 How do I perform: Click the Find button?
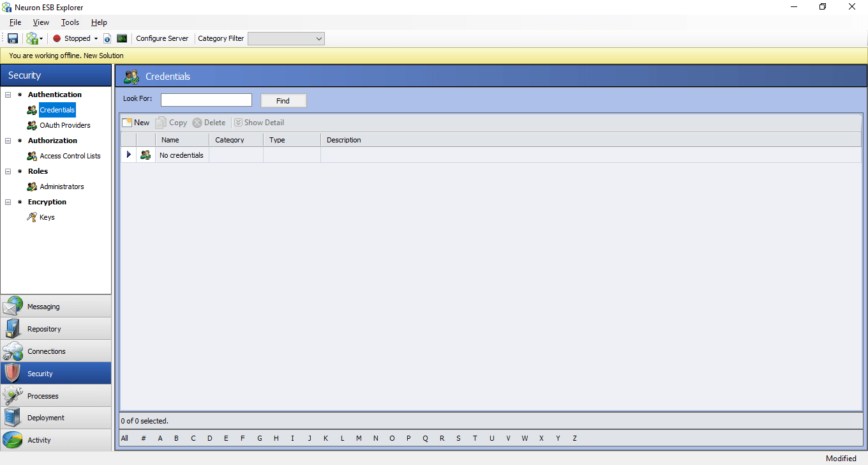point(283,101)
